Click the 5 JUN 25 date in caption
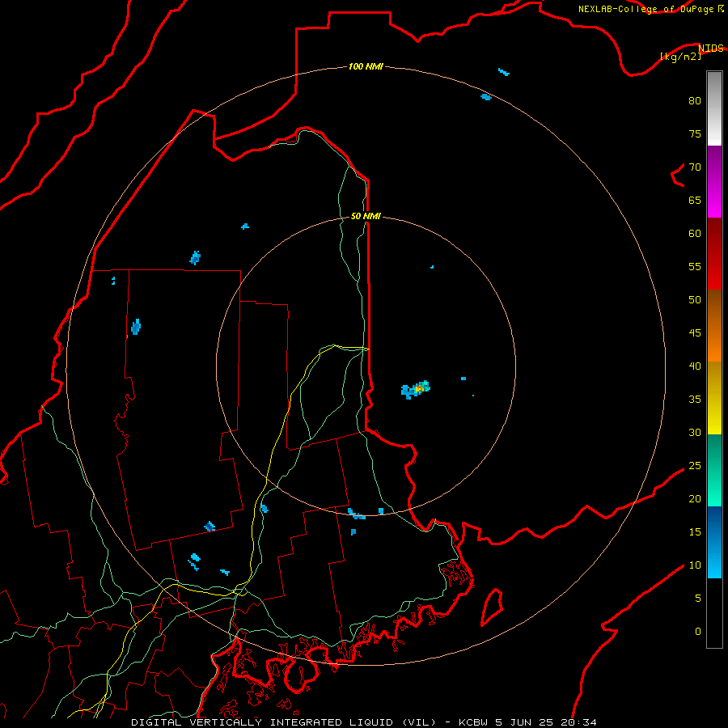This screenshot has height=728, width=728. click(524, 722)
